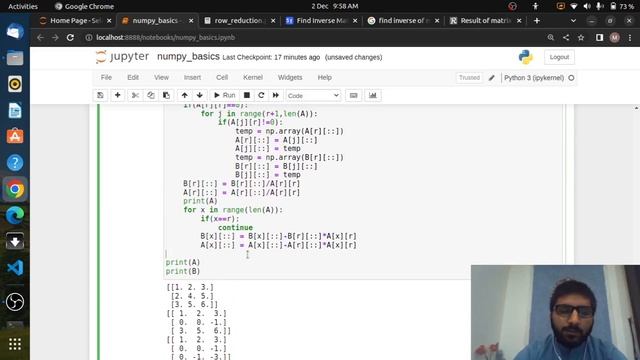Save notebook with the floppy disk icon
Viewport: 640px width, 360px height.
click(100, 95)
